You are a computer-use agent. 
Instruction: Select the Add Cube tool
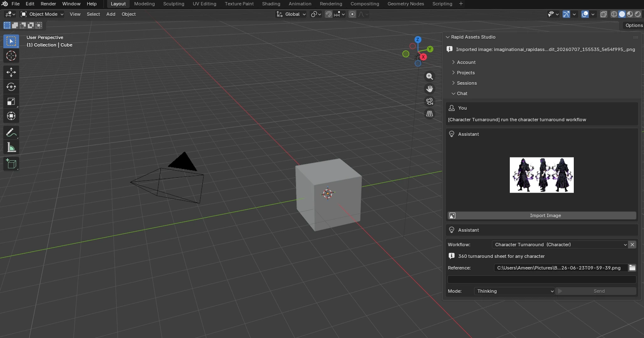(11, 164)
